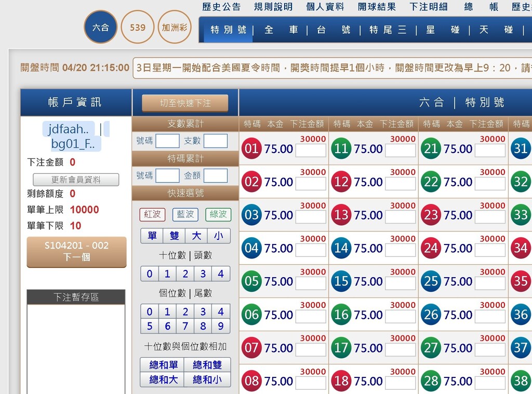Switch to the 特尾三 tab
The image size is (532, 394).
[x=388, y=30]
